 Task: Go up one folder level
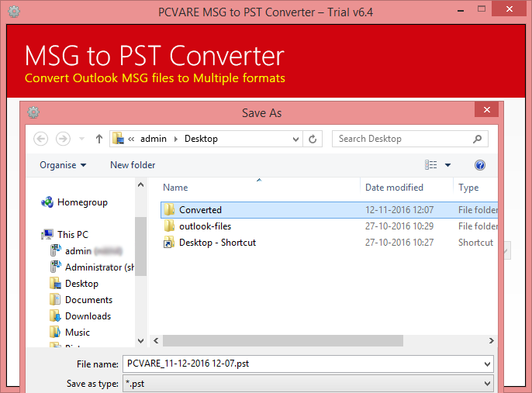click(99, 139)
